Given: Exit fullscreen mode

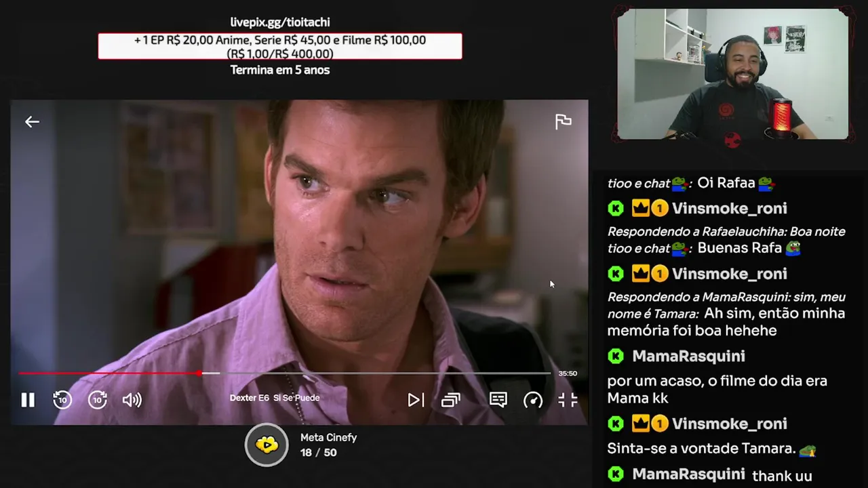Looking at the screenshot, I should coord(568,400).
